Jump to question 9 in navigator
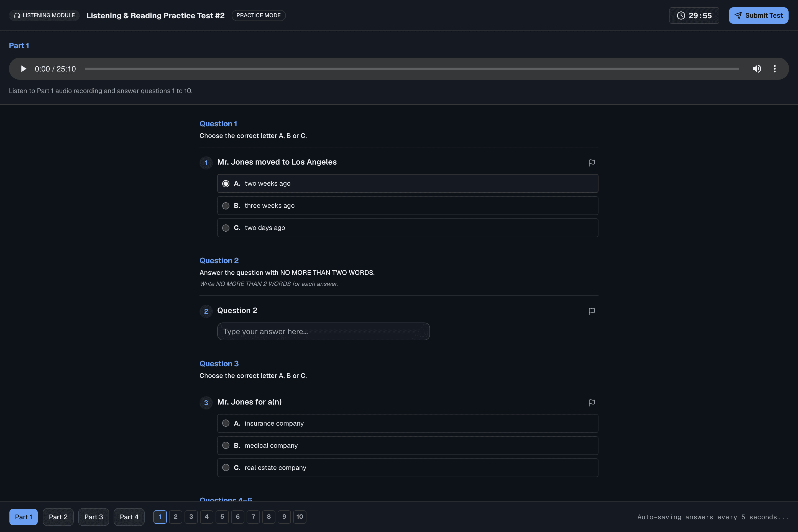The width and height of the screenshot is (798, 532). pos(284,517)
